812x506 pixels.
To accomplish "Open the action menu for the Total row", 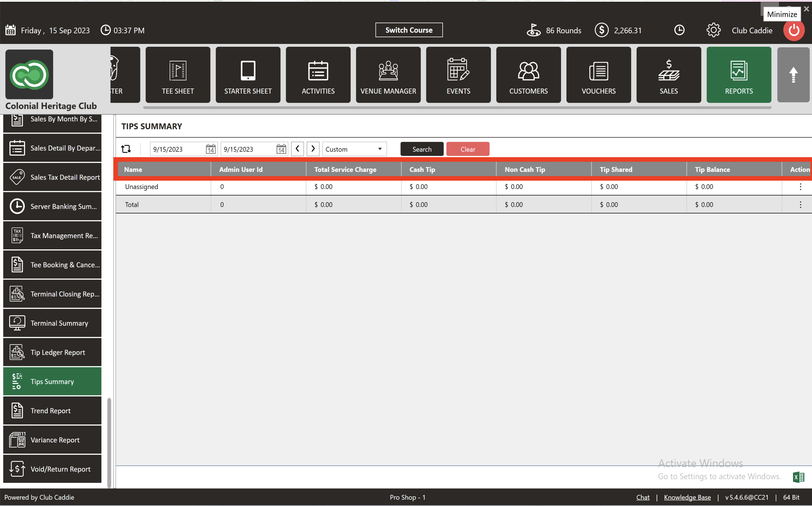I will (x=800, y=204).
